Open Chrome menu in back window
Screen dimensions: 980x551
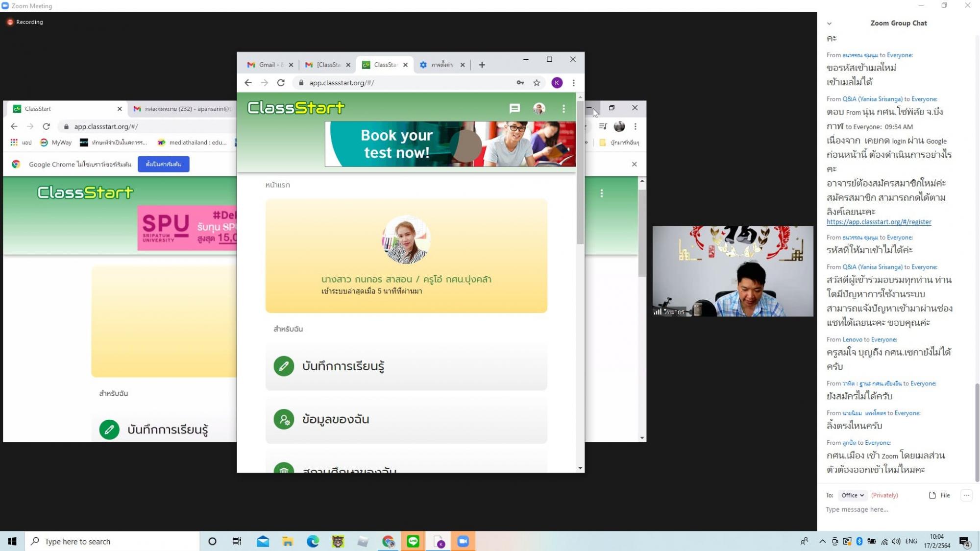(x=636, y=126)
